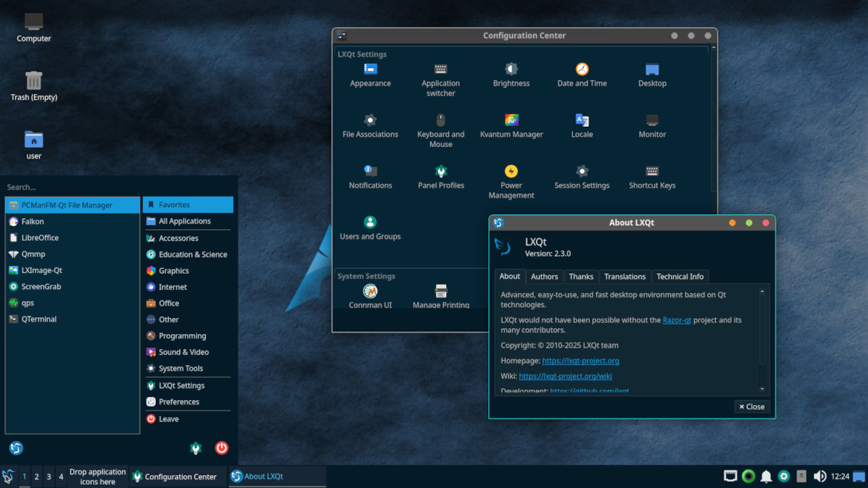
Task: Open the notification bell in the tray
Action: (x=766, y=476)
